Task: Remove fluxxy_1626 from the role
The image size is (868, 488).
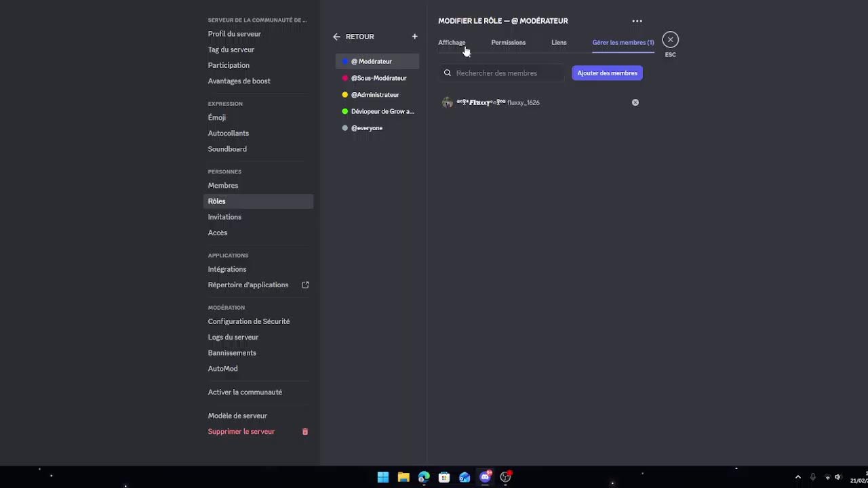Action: click(635, 102)
